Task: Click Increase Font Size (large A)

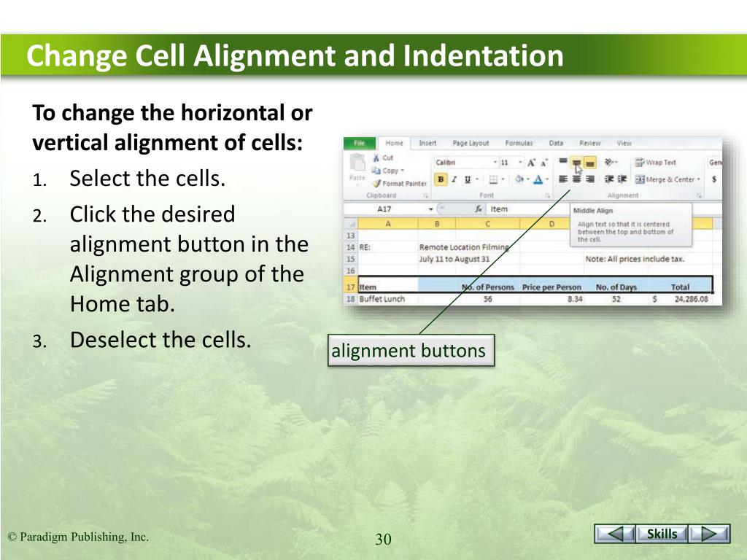Action: (x=531, y=163)
